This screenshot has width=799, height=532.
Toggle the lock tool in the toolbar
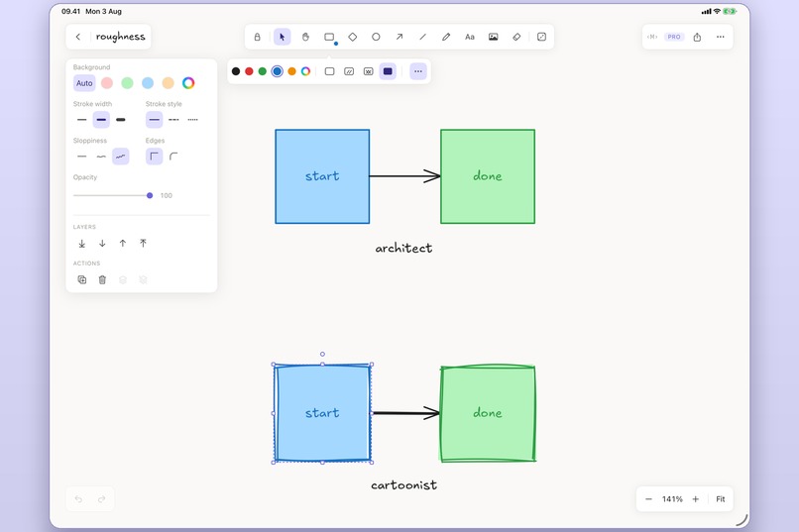coord(258,37)
